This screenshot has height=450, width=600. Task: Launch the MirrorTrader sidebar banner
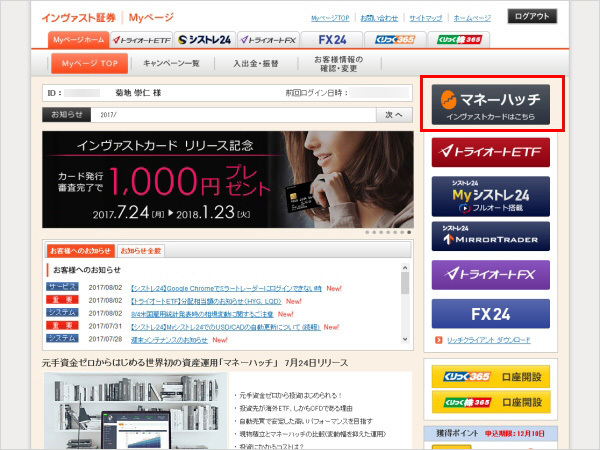(491, 236)
